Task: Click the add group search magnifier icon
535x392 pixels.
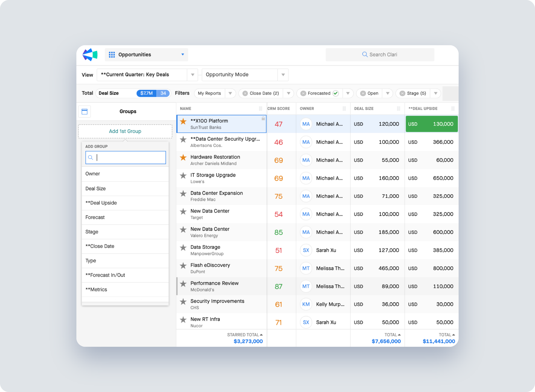Action: (90, 157)
